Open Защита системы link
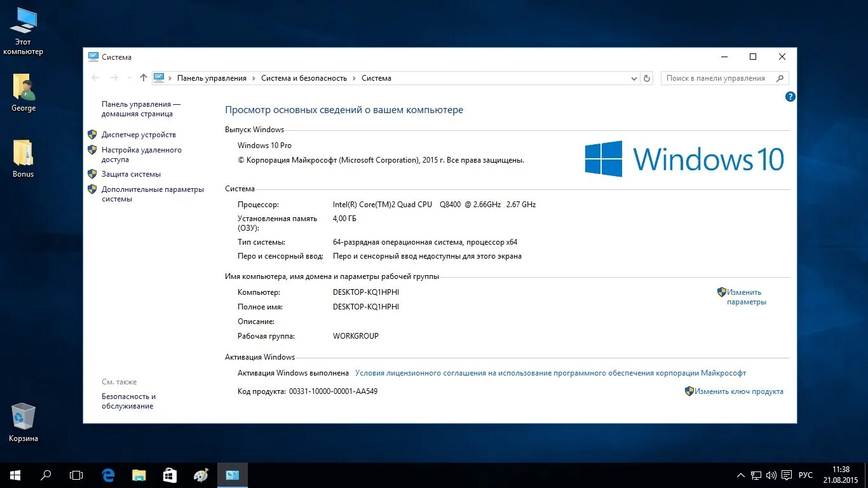Image resolution: width=868 pixels, height=488 pixels. click(x=131, y=174)
